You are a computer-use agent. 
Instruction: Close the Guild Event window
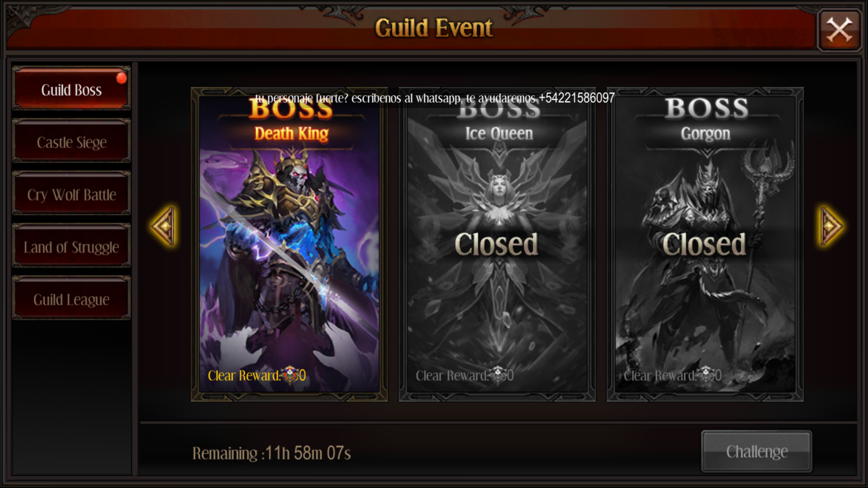839,30
